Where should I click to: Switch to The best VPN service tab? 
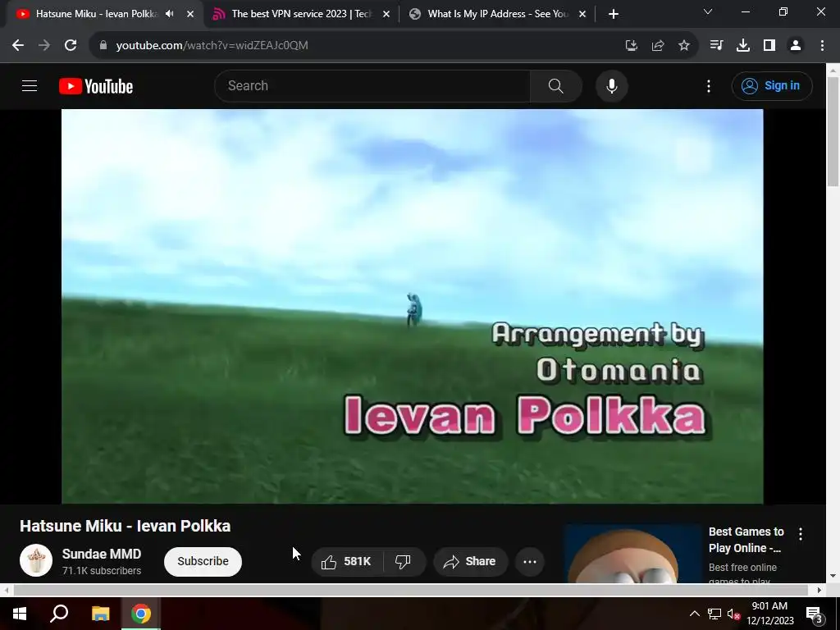pos(301,14)
